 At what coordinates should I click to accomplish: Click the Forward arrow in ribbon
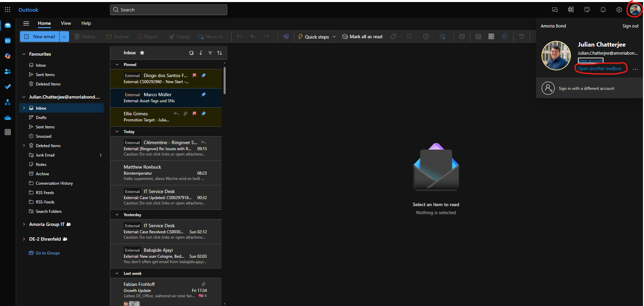(x=267, y=37)
